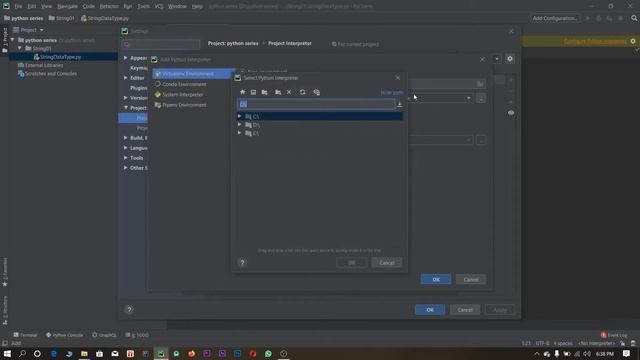Open the VCS menu
Image resolution: width=640 pixels, height=360 pixels.
tap(159, 6)
